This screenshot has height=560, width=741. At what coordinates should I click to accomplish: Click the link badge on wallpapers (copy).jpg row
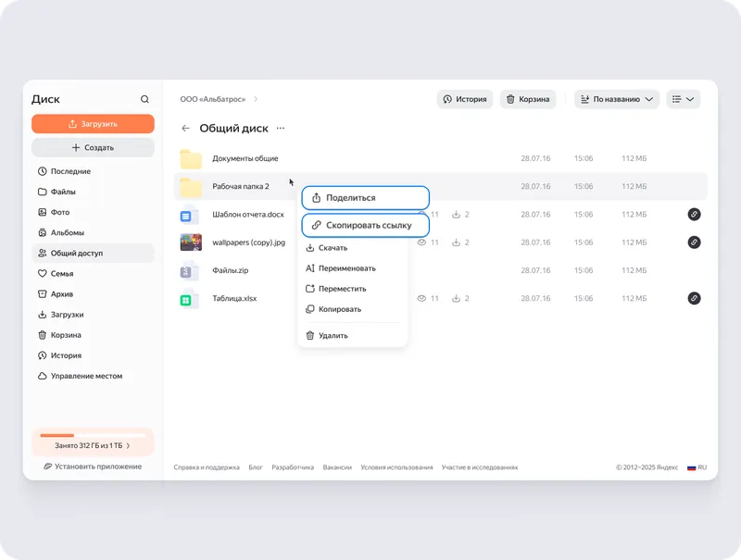pyautogui.click(x=694, y=243)
